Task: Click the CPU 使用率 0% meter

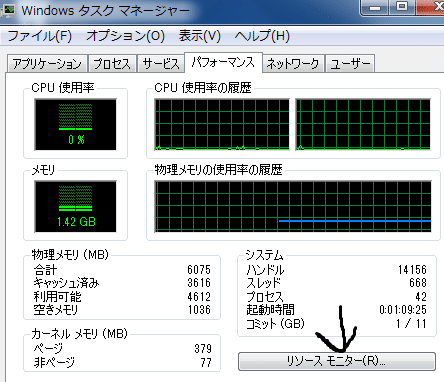Action: [76, 124]
